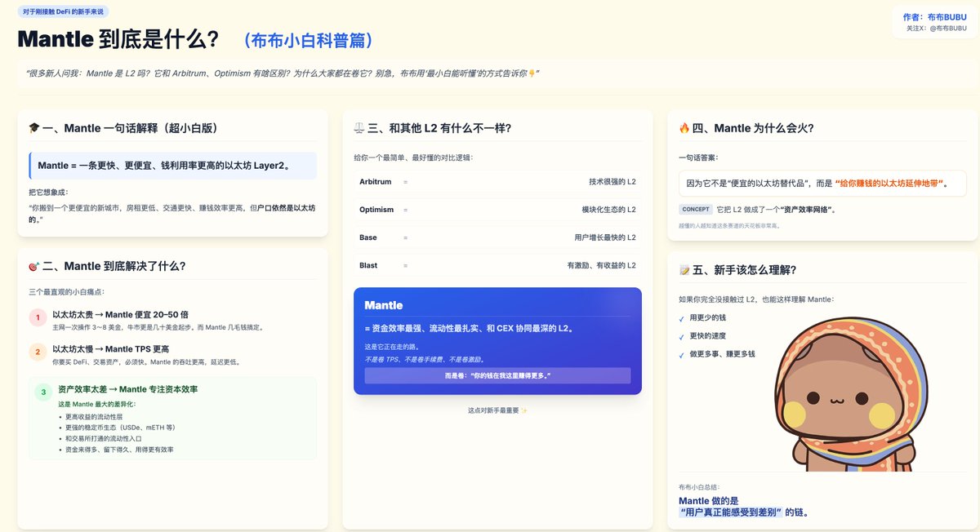
Task: Click heading 资产效率太差 → Mantle 专注资本效率
Action: click(x=128, y=389)
